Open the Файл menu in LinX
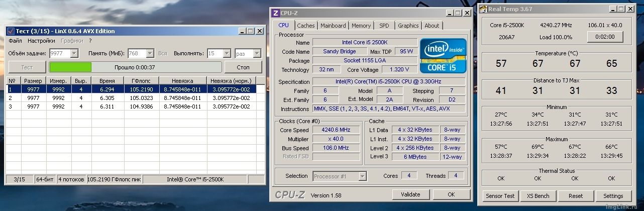This screenshot has width=644, height=211. tap(15, 41)
